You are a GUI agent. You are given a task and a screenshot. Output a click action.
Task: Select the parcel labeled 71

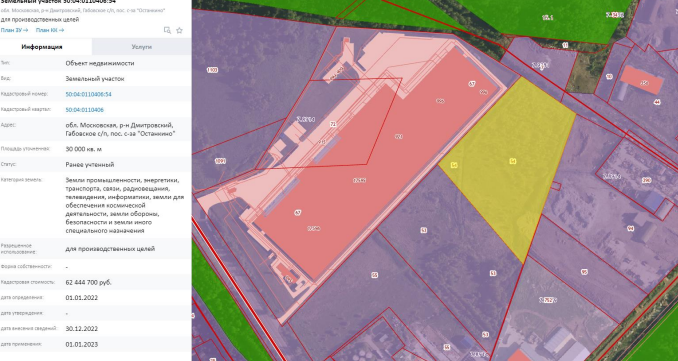point(333,125)
